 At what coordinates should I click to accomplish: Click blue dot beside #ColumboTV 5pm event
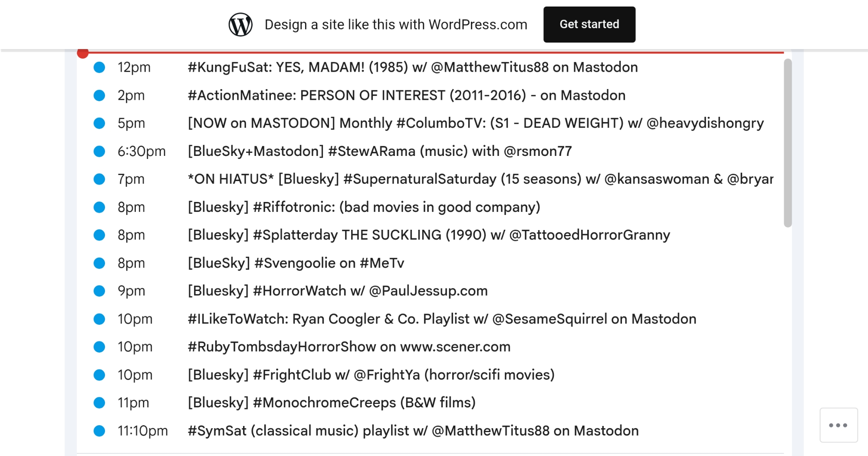pos(99,123)
